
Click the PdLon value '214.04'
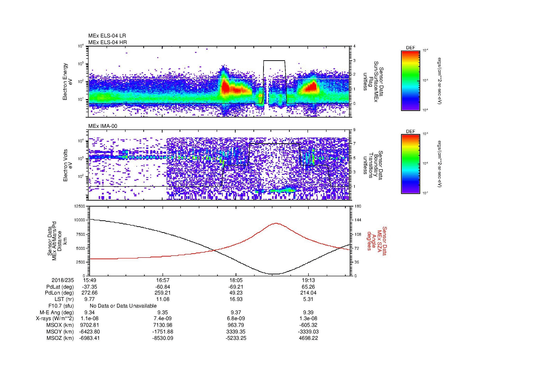pyautogui.click(x=308, y=293)
